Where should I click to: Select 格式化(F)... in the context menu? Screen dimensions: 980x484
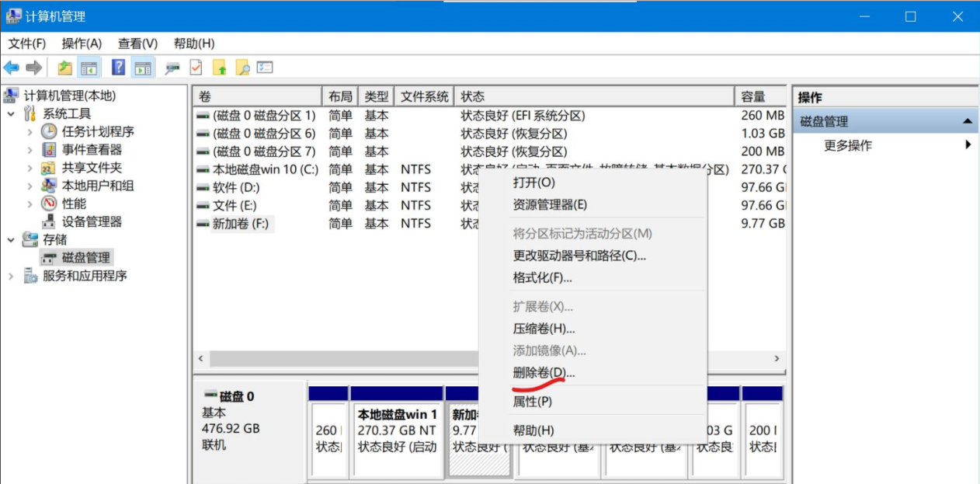[542, 277]
